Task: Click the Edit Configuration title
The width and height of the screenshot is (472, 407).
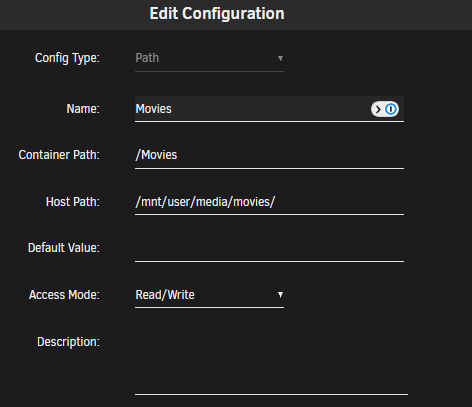Action: click(217, 14)
